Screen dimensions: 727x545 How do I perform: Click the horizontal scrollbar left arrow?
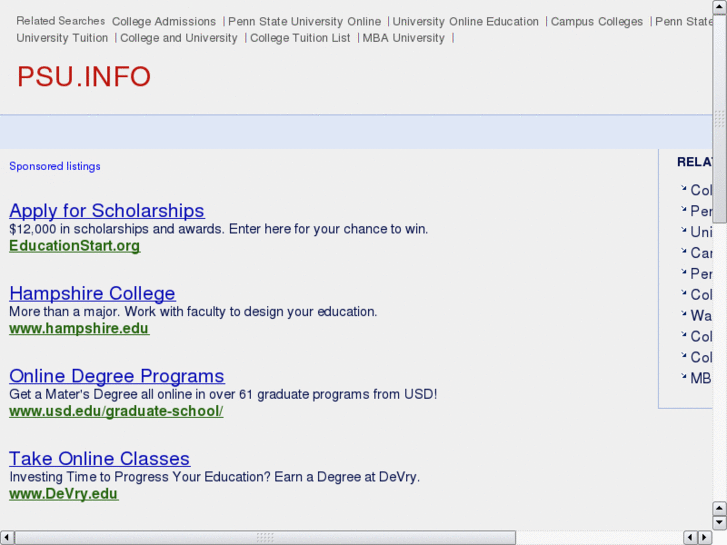tap(7, 538)
